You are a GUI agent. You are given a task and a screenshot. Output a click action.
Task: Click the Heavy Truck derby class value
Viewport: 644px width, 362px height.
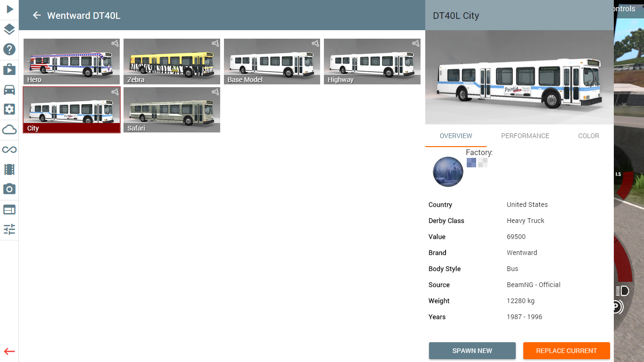coord(526,221)
